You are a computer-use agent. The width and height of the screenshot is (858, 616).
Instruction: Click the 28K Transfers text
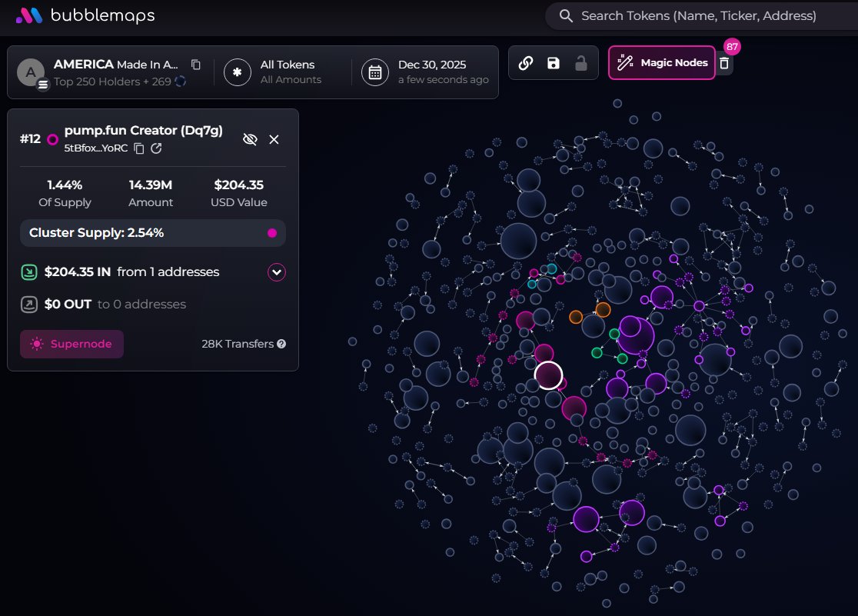[x=238, y=344]
